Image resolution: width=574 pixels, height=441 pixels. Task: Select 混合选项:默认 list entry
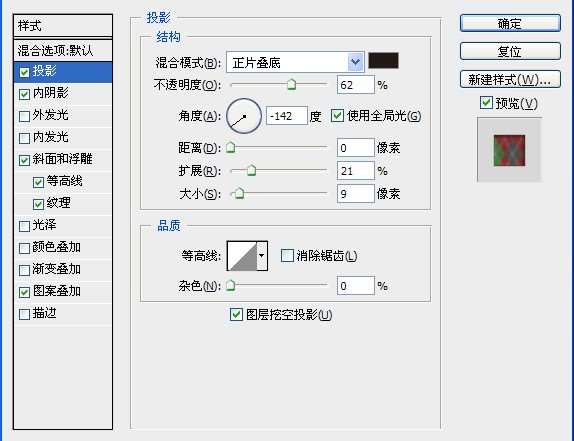63,51
